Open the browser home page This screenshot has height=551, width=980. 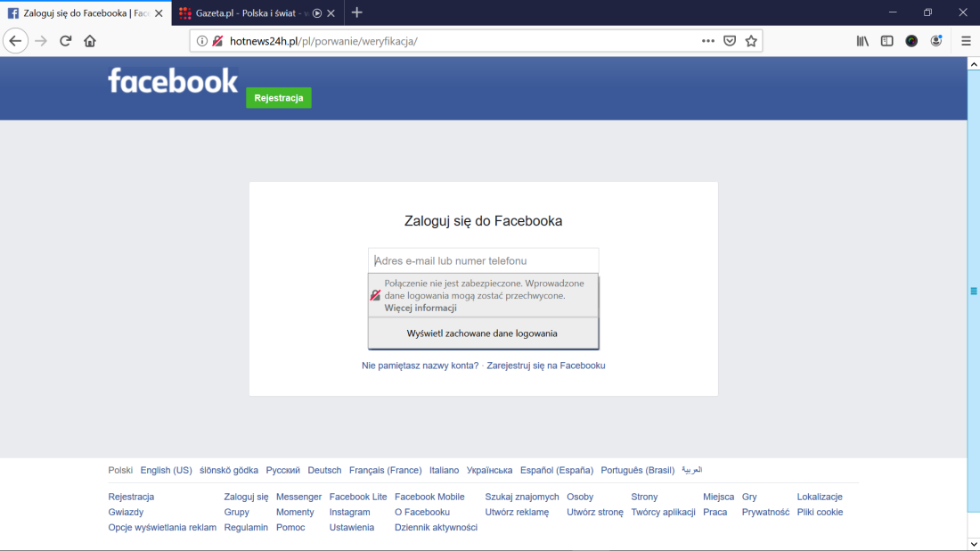click(x=90, y=41)
